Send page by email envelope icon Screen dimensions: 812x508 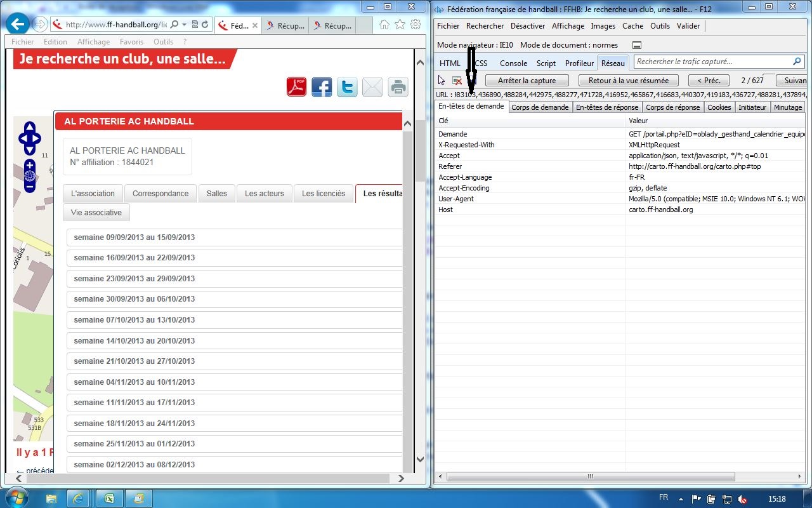tap(372, 86)
